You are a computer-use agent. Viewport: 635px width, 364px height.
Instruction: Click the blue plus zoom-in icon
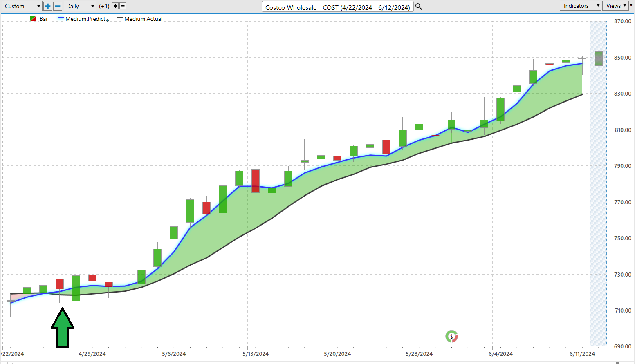pyautogui.click(x=48, y=6)
